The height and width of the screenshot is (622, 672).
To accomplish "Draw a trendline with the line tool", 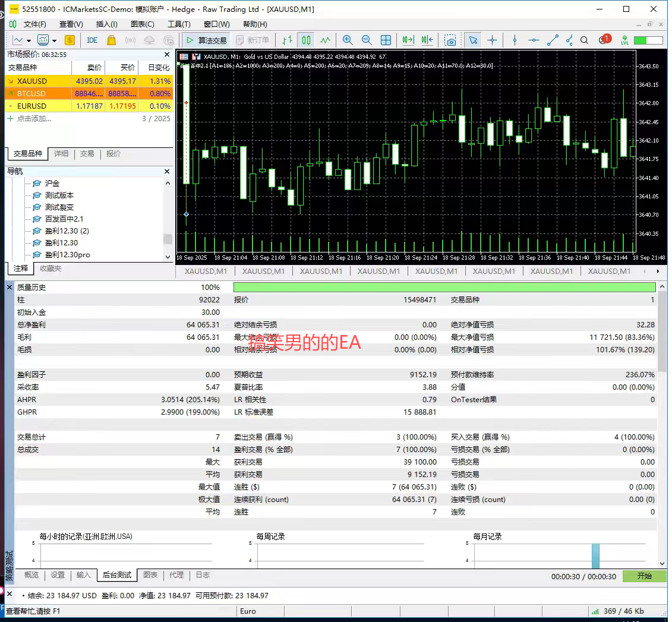I will point(553,40).
